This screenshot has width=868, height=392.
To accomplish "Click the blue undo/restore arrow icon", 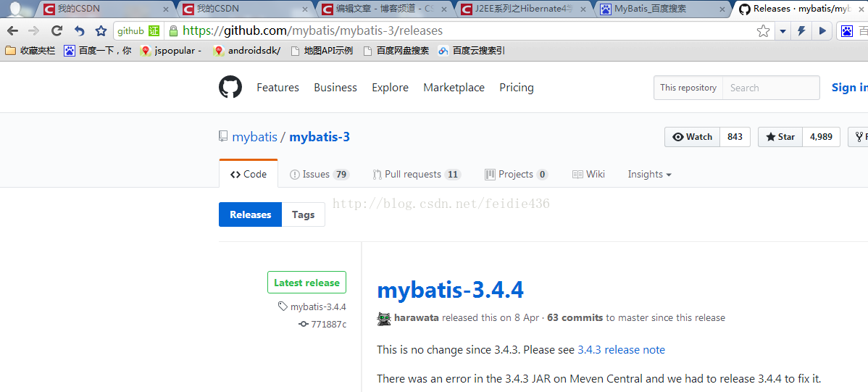I will (79, 31).
